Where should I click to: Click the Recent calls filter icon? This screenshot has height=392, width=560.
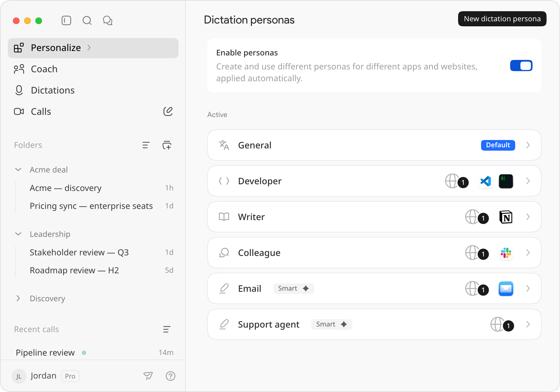[167, 329]
